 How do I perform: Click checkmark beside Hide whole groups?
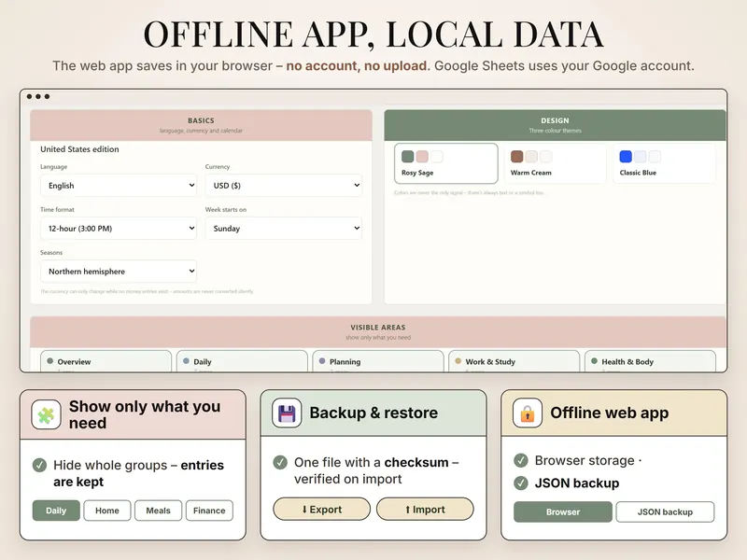[x=39, y=465]
